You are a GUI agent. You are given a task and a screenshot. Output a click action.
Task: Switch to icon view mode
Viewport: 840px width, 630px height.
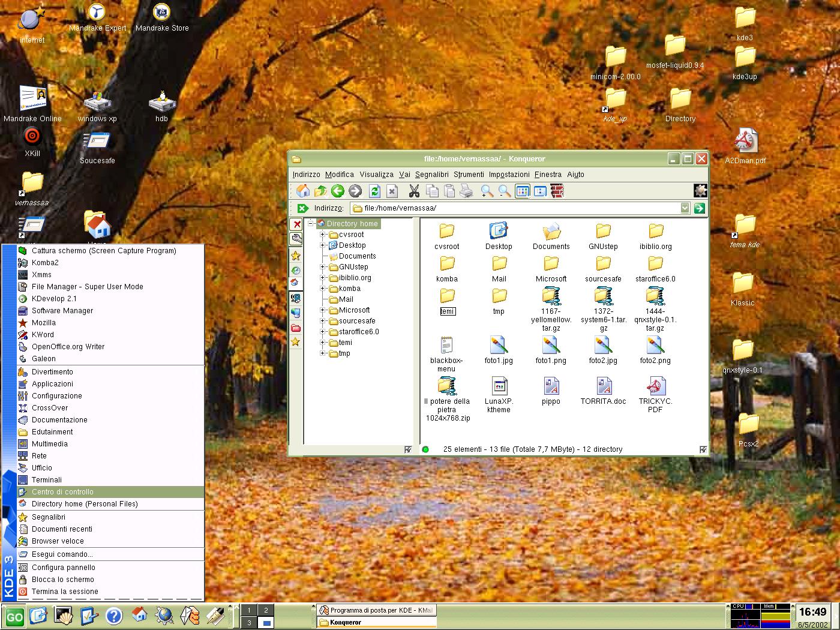click(x=523, y=191)
